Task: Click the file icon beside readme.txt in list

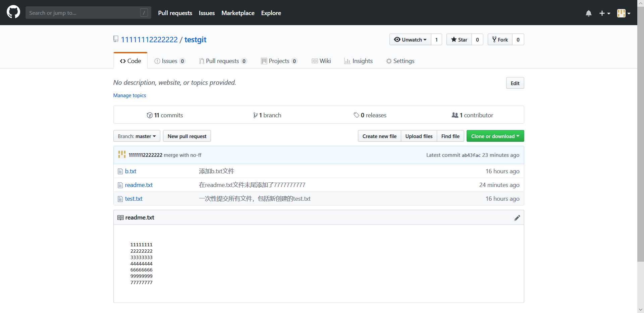Action: (120, 185)
